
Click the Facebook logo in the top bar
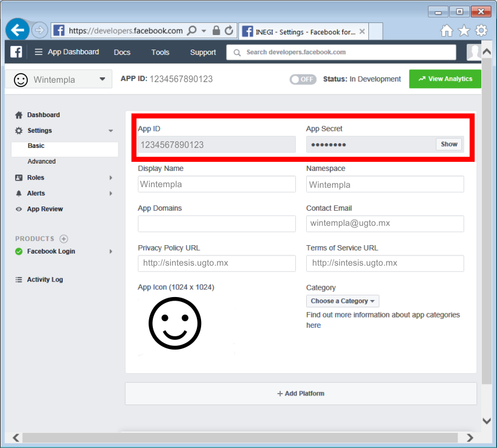(16, 52)
